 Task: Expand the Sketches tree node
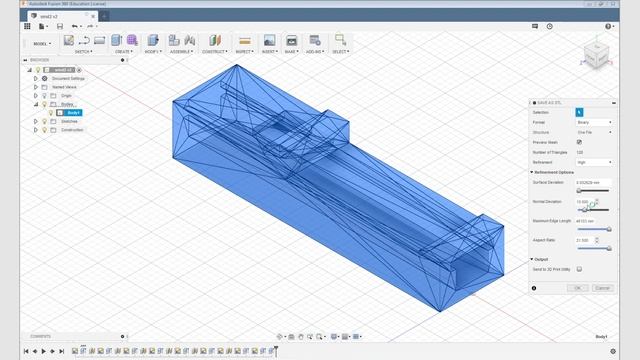pos(36,121)
